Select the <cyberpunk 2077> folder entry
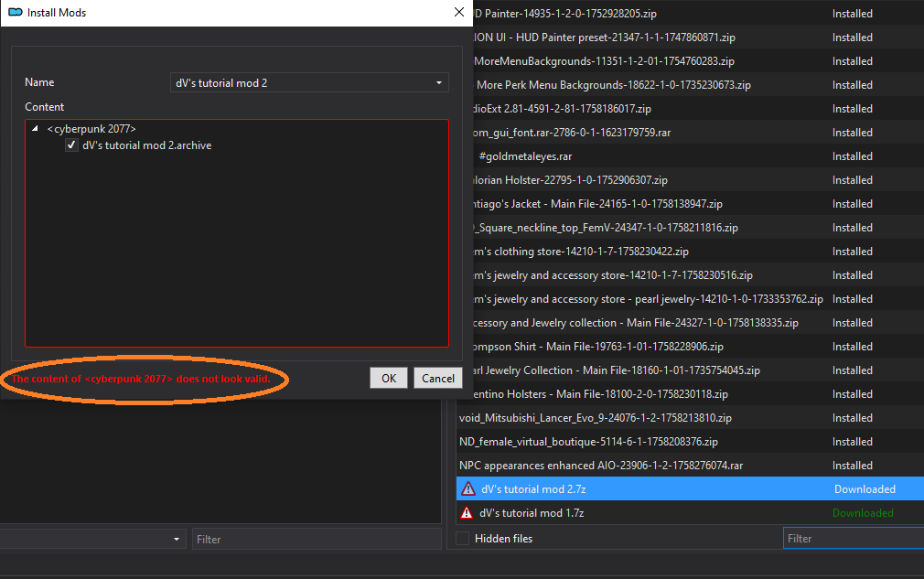The image size is (924, 579). (x=91, y=129)
